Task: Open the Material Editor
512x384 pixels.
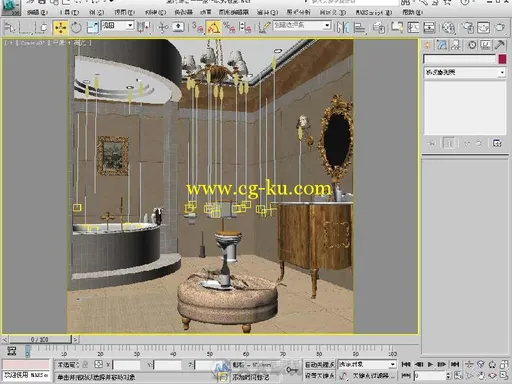Action: (x=448, y=27)
